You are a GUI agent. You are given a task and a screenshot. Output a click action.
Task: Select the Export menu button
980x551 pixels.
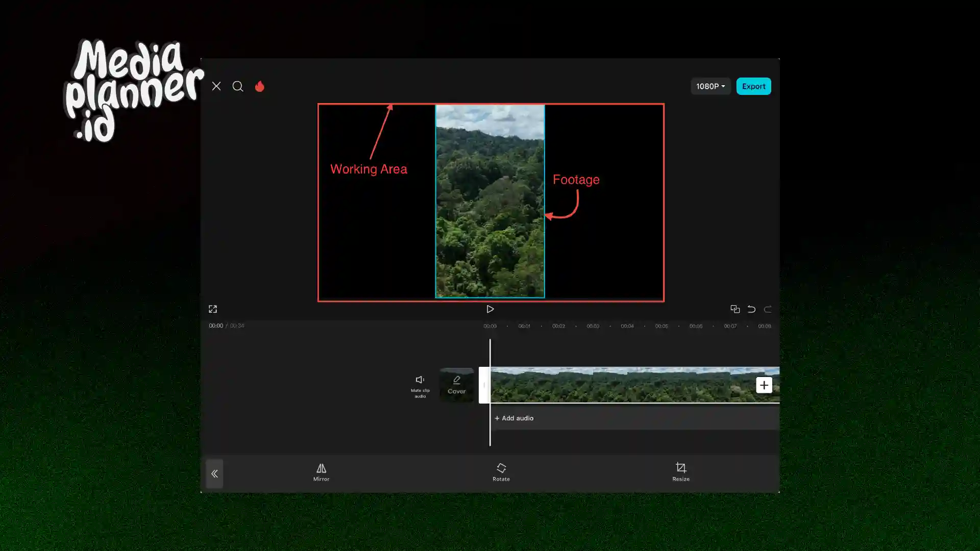[753, 86]
